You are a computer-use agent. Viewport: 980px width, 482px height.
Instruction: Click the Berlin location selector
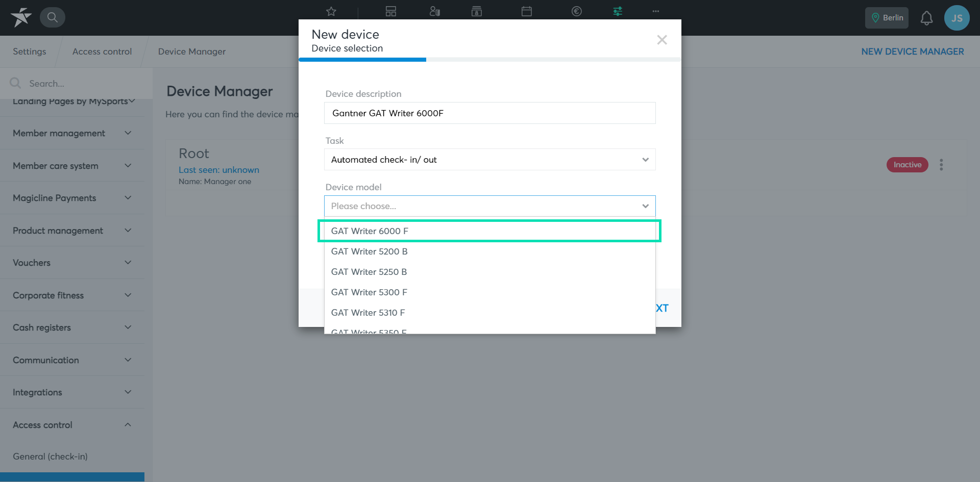tap(887, 18)
